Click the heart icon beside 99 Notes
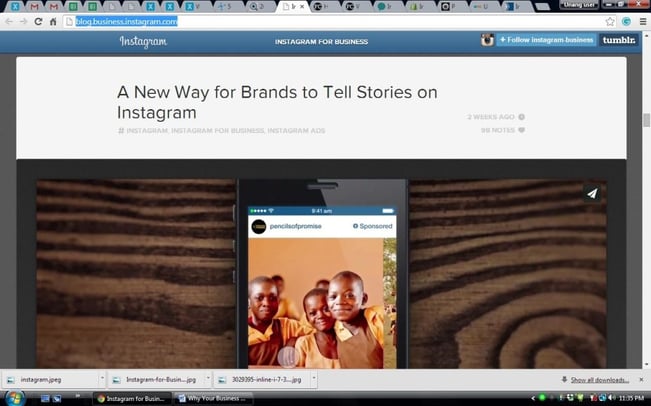 coord(521,130)
